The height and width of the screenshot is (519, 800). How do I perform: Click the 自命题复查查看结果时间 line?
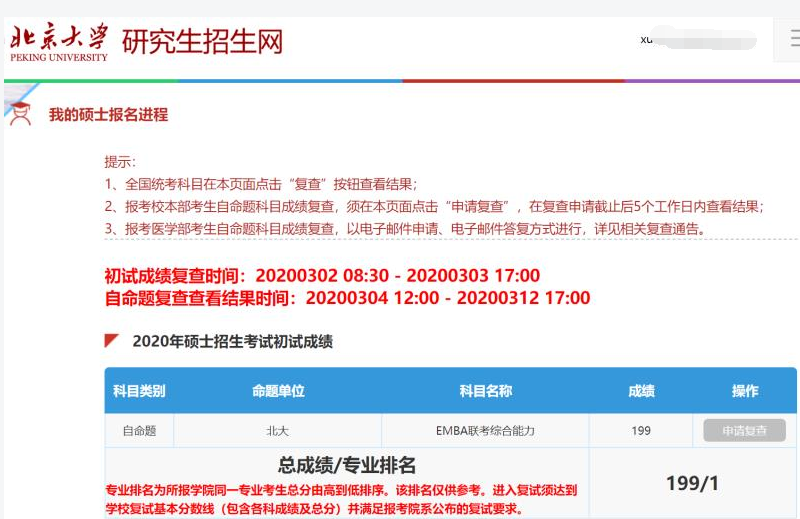(x=347, y=298)
